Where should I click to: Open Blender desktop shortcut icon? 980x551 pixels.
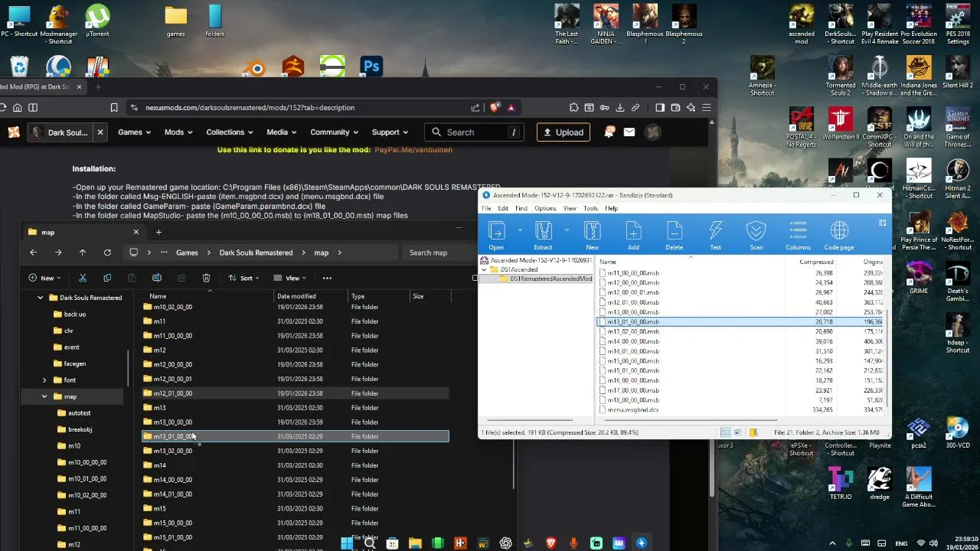255,67
